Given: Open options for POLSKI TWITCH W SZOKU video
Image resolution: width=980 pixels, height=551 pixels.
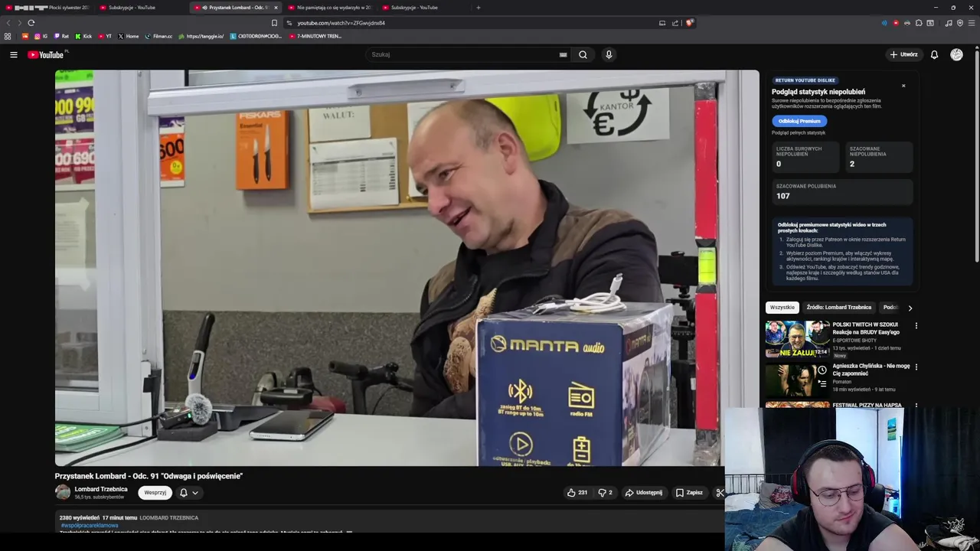Looking at the screenshot, I should pos(916,326).
